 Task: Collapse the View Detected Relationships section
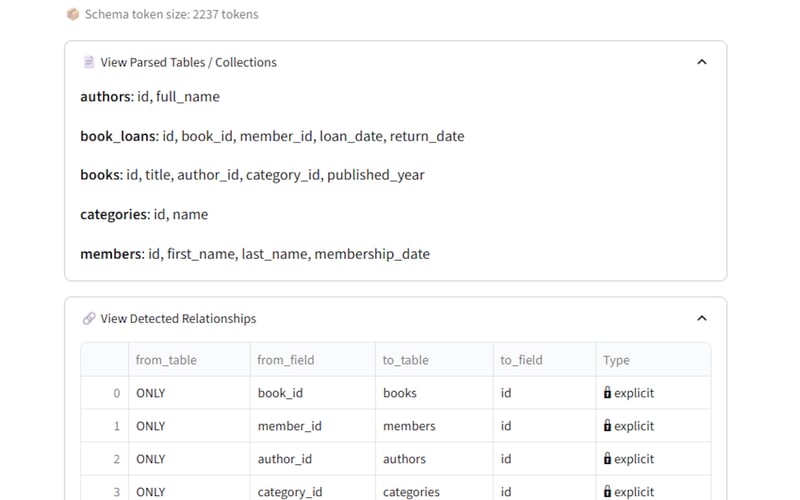702,318
